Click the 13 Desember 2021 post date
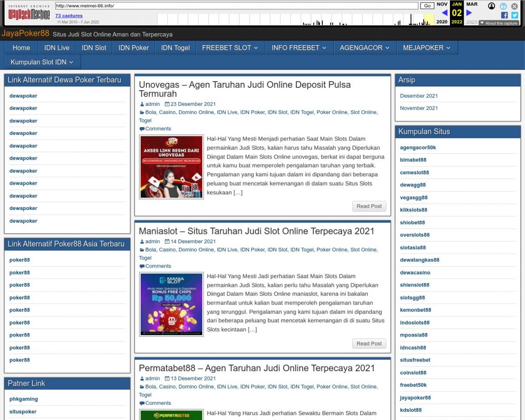The image size is (525, 420). point(193,379)
